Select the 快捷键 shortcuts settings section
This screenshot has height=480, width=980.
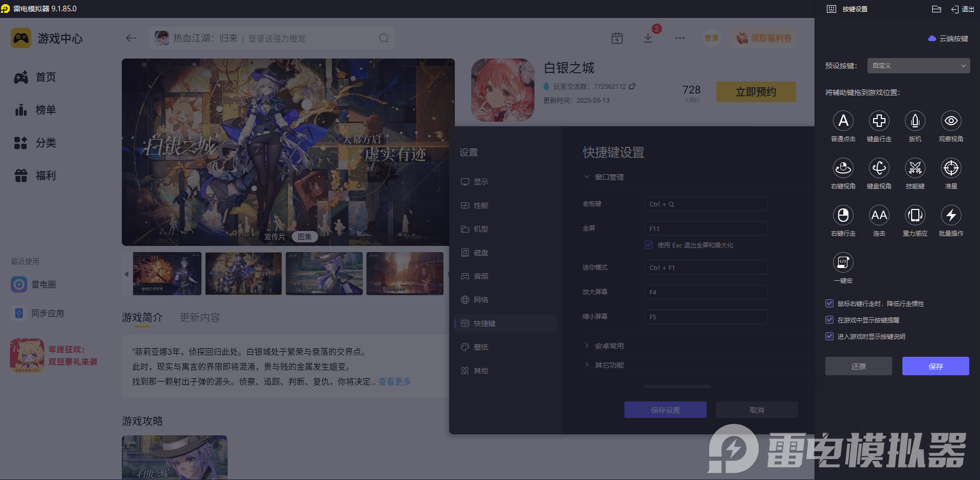506,323
